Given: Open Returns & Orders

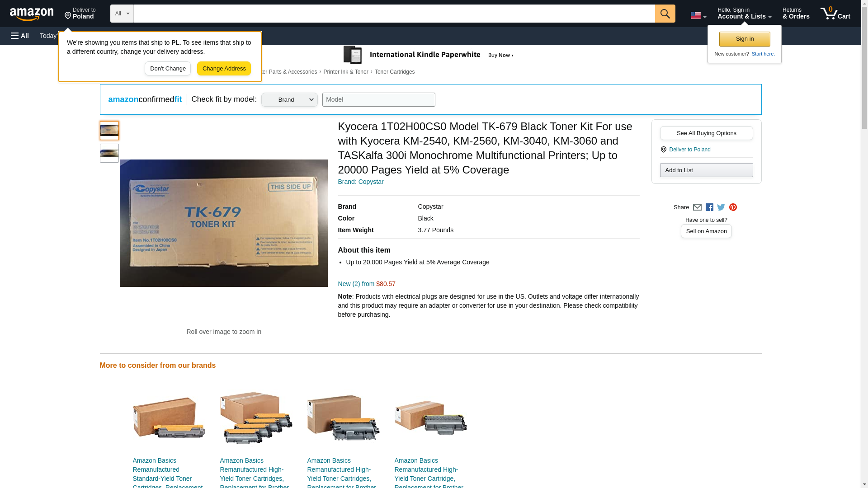Looking at the screenshot, I should point(796,14).
